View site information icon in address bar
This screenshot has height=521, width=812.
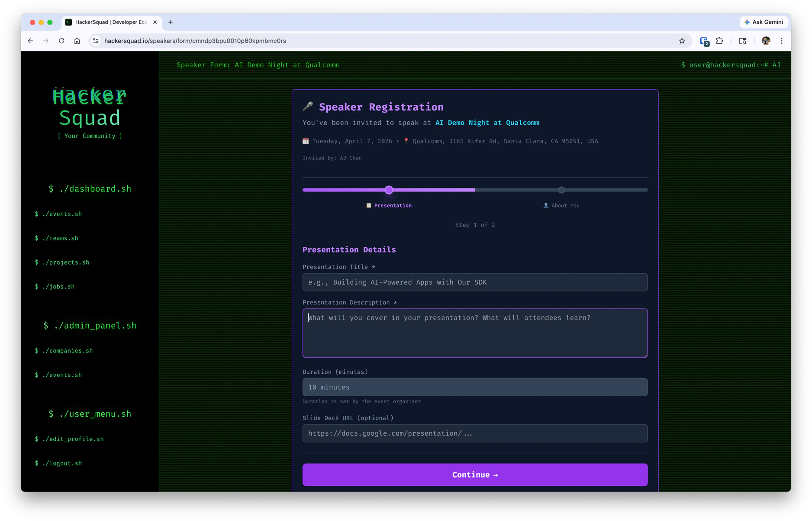[x=96, y=41]
